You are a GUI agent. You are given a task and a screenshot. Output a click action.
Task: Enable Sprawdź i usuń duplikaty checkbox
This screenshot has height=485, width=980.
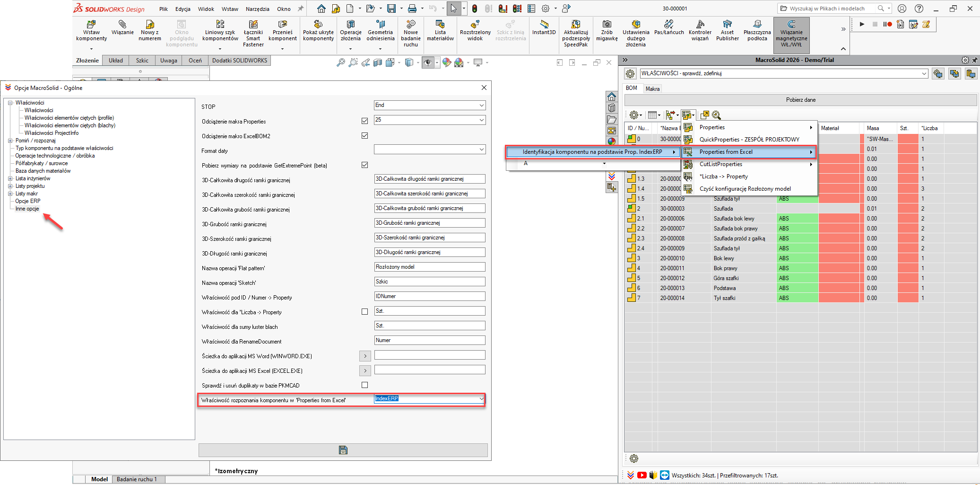click(x=364, y=385)
